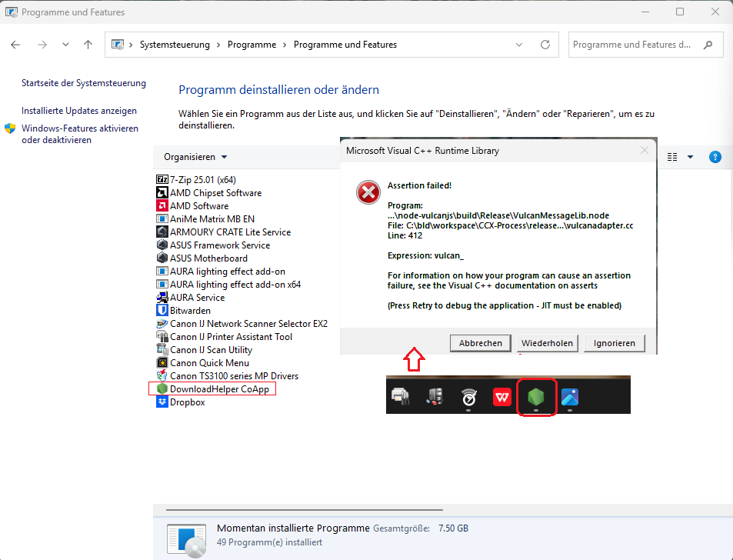
Task: Click the view layout icon
Action: (672, 157)
